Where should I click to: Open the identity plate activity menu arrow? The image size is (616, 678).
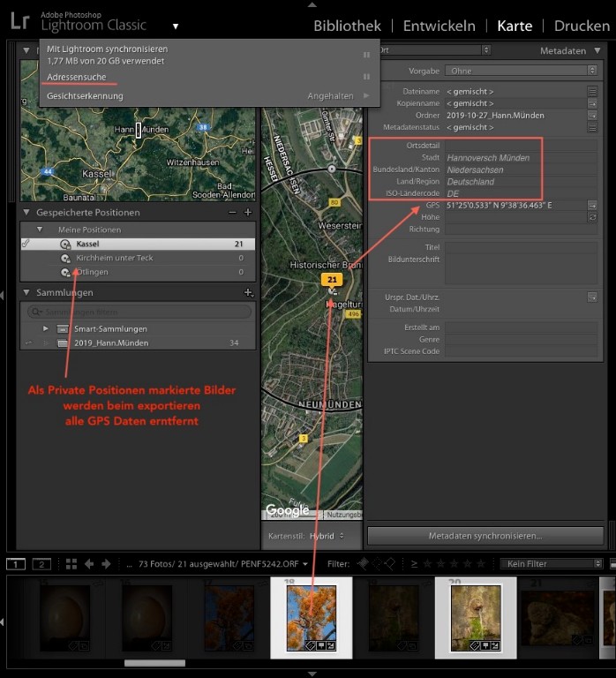(176, 26)
